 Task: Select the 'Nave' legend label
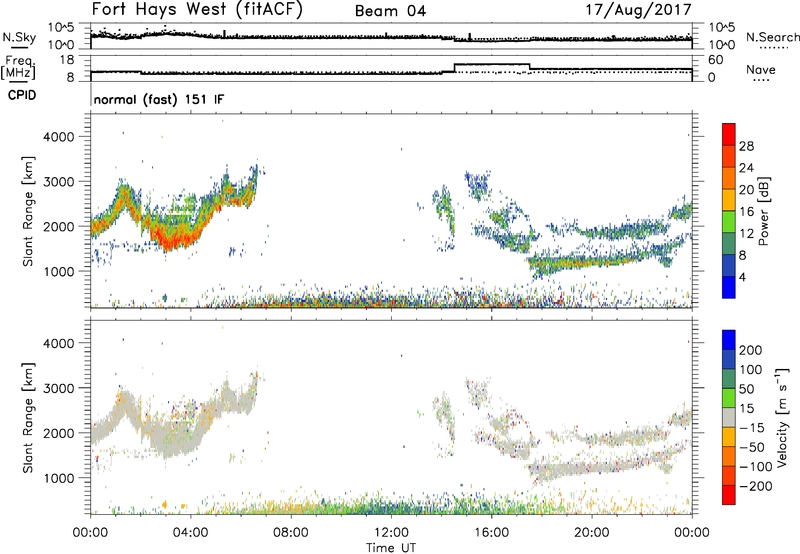click(x=761, y=70)
